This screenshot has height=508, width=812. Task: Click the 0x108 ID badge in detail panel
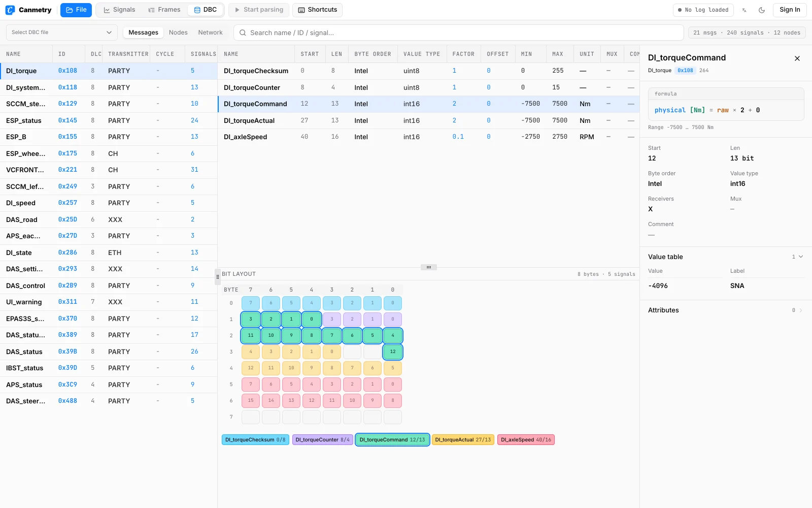685,71
